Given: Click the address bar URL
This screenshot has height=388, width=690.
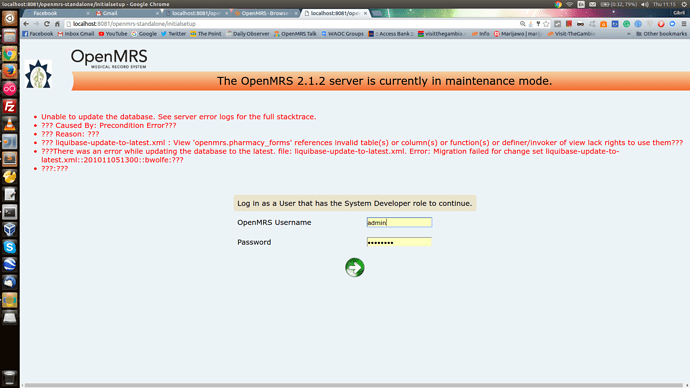Looking at the screenshot, I should point(134,24).
